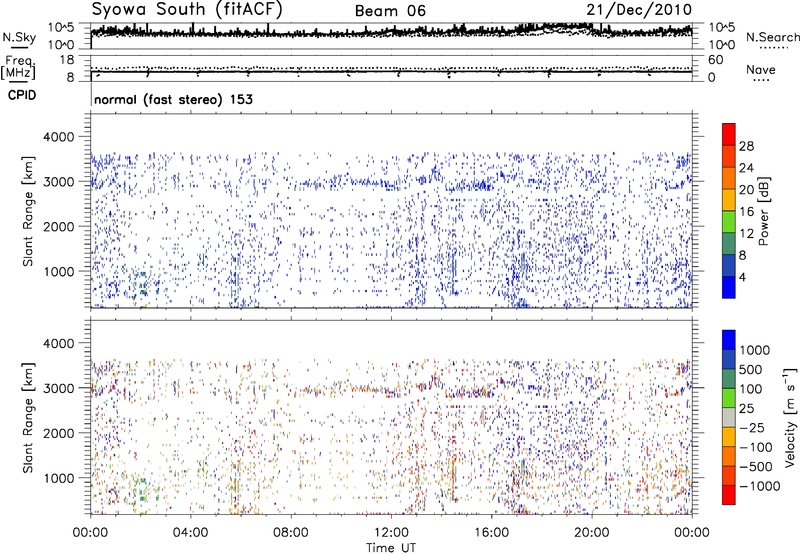Screen dimensions: 800x554
Task: Click the power colorbar value '16'
Action: [x=746, y=212]
